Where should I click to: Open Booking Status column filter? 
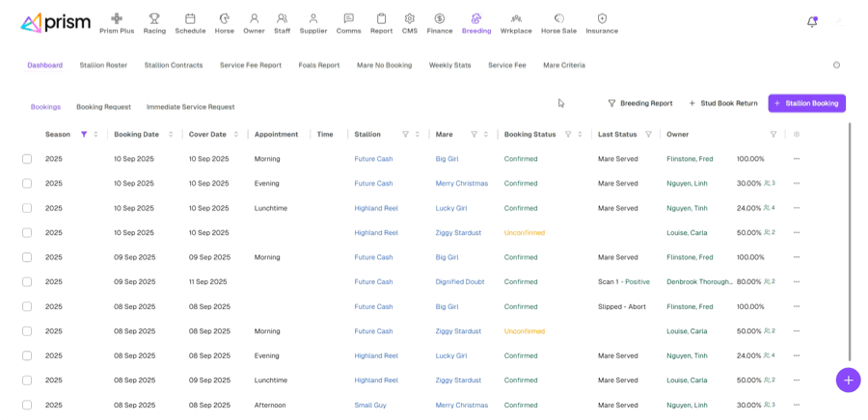[x=567, y=134]
